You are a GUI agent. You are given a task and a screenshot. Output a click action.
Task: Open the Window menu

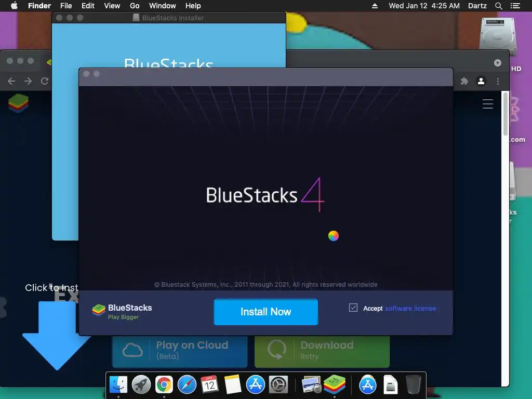tap(163, 6)
